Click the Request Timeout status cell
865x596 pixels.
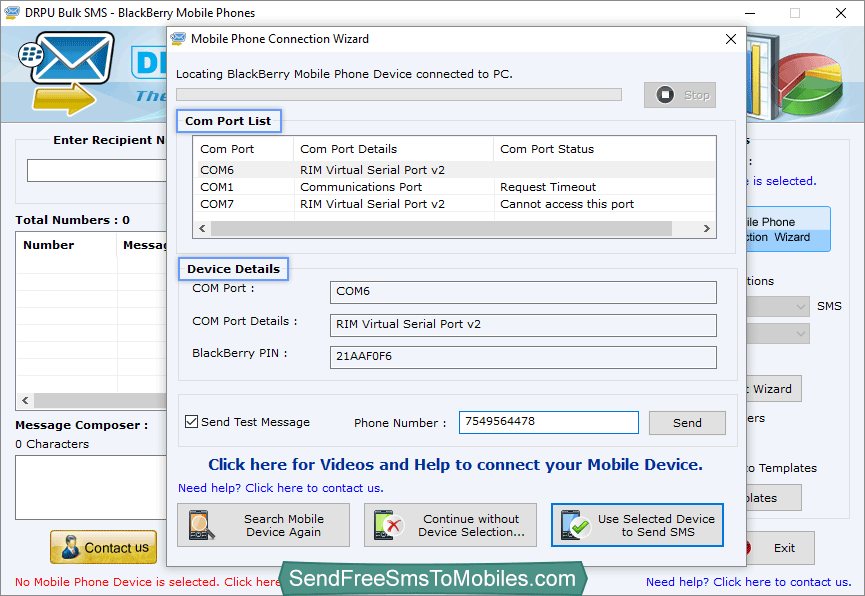coord(548,187)
